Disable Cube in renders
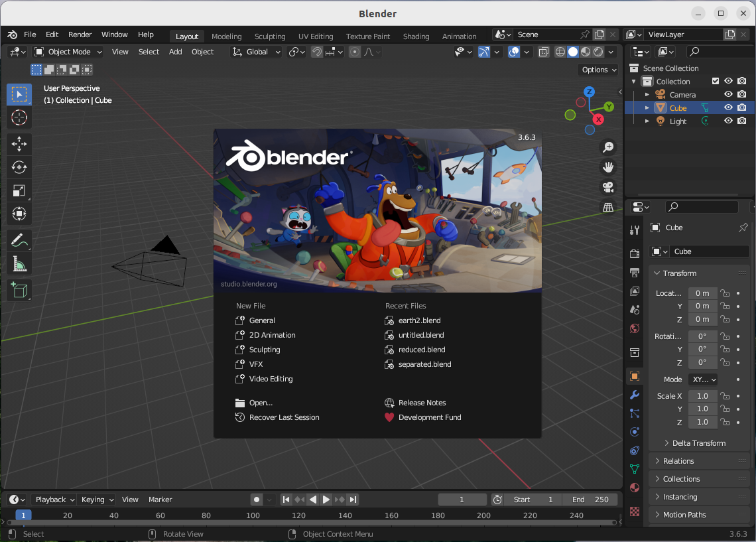This screenshot has height=542, width=756. [x=742, y=107]
